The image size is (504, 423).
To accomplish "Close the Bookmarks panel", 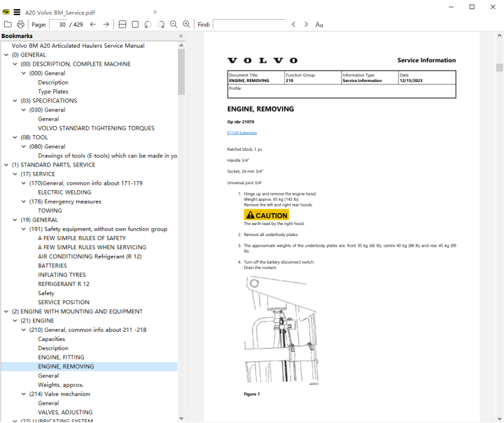I will [x=180, y=36].
